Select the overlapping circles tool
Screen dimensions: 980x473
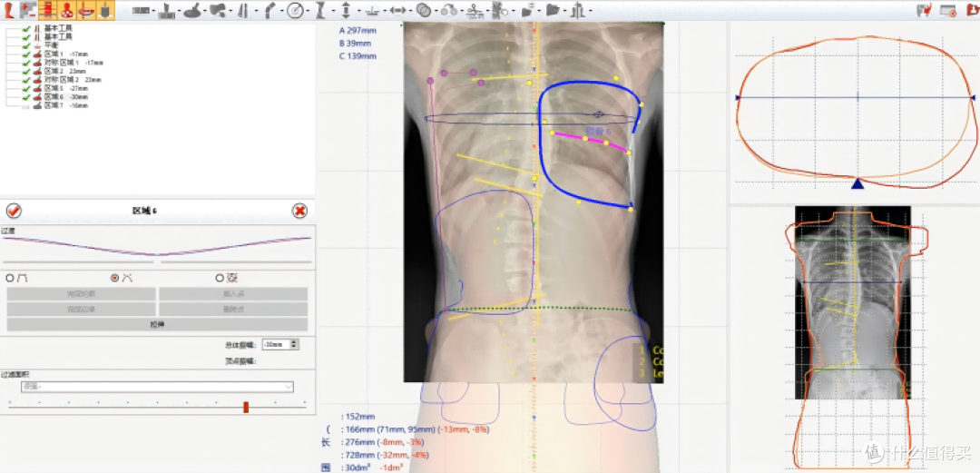pyautogui.click(x=423, y=10)
